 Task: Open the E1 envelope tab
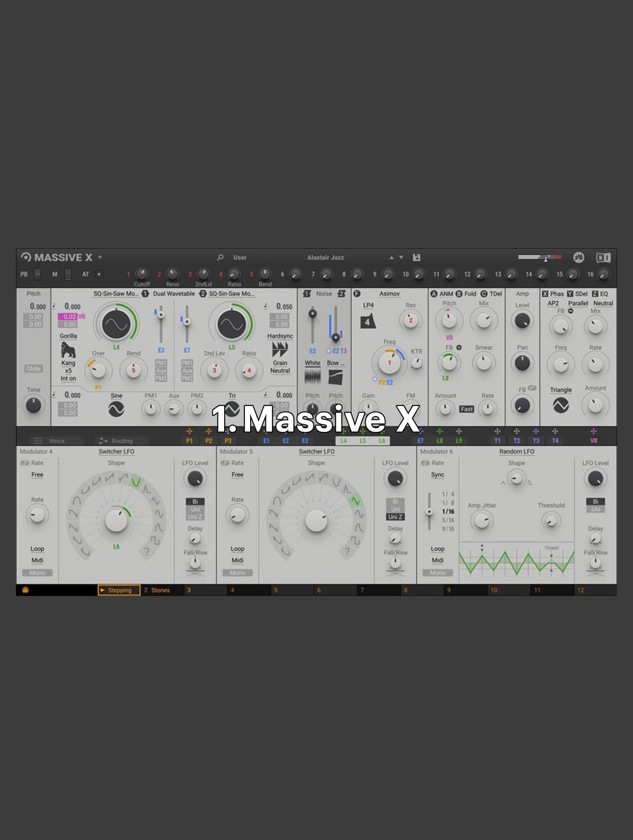pyautogui.click(x=266, y=441)
